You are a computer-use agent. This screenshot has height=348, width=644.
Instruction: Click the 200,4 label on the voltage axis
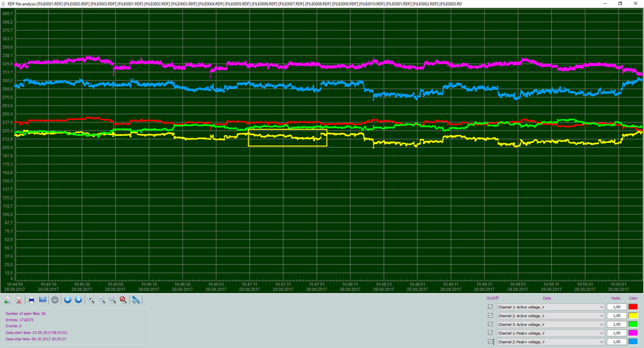coord(8,147)
